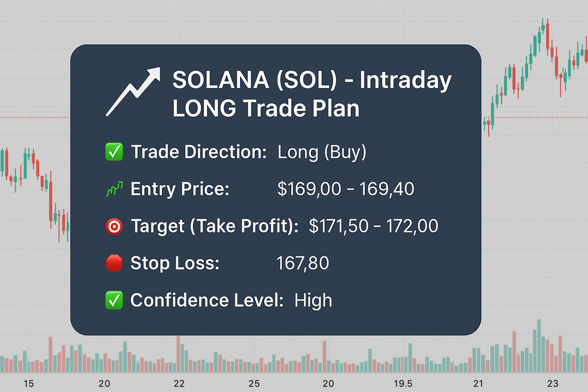Viewport: 588px width, 392px height.
Task: Click the 19.5 label on the time axis
Action: (x=403, y=383)
